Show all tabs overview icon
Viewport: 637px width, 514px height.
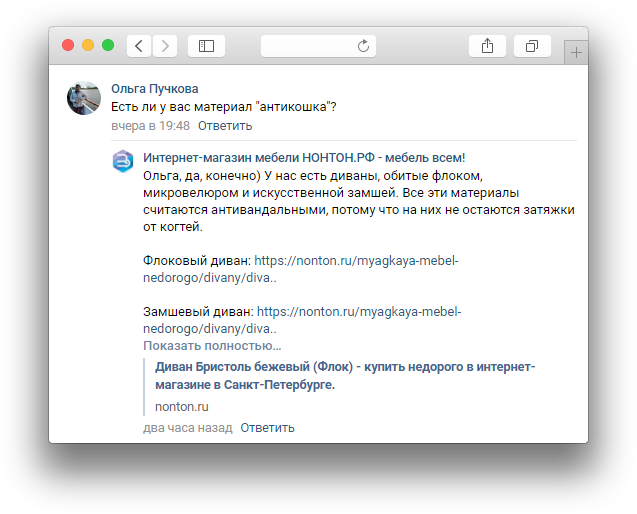coord(532,46)
